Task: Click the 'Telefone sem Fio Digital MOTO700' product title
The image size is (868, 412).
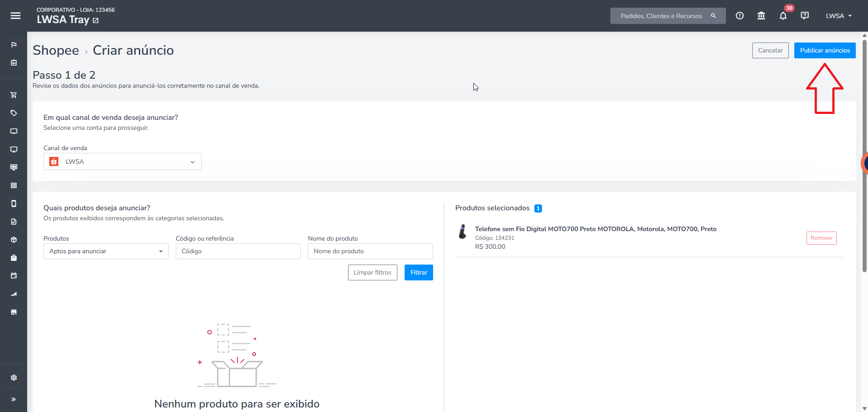Action: [x=595, y=229]
